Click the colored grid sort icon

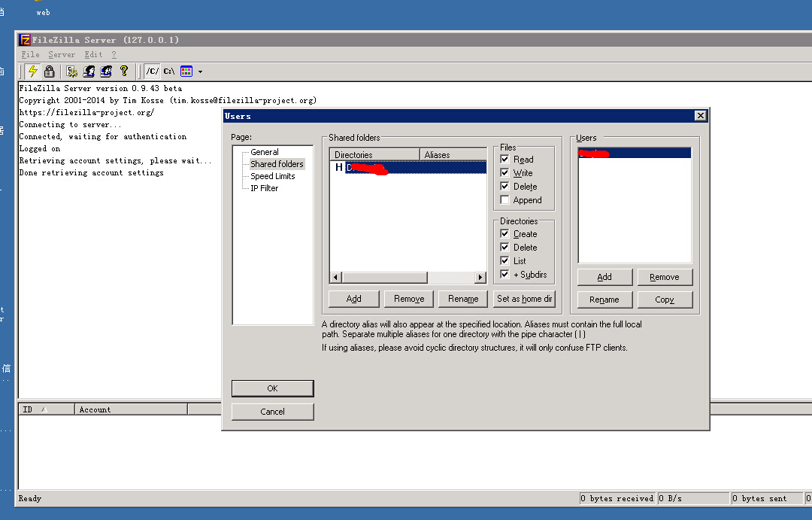click(x=186, y=71)
